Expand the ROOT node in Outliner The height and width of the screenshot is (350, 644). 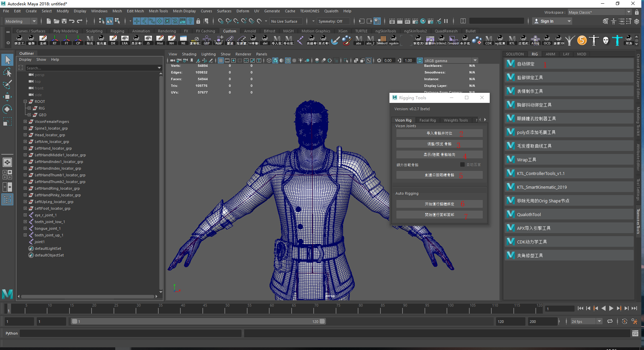(25, 102)
